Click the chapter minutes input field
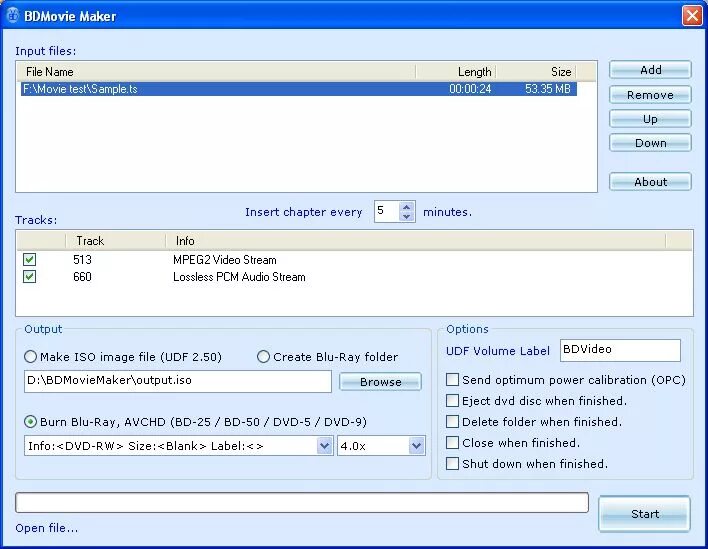 point(387,211)
